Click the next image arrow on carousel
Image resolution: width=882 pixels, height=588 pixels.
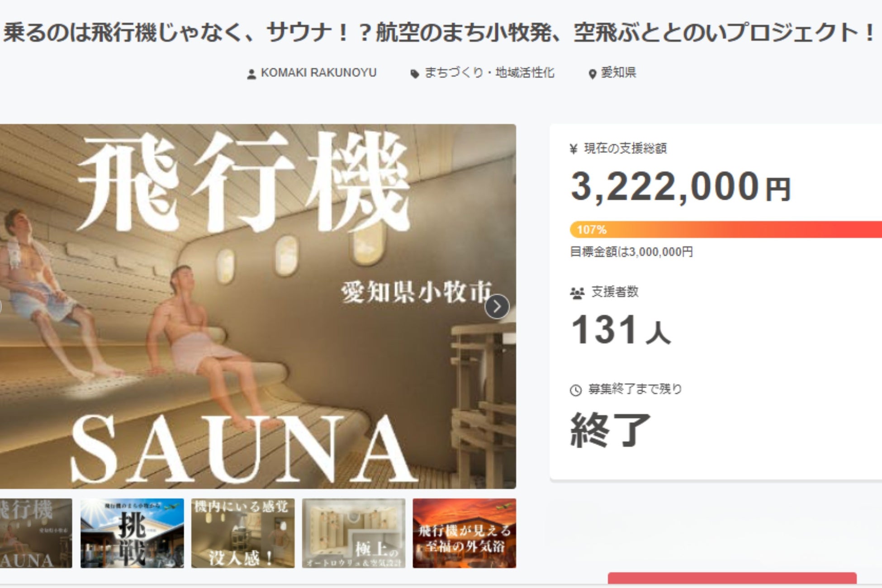click(x=497, y=307)
